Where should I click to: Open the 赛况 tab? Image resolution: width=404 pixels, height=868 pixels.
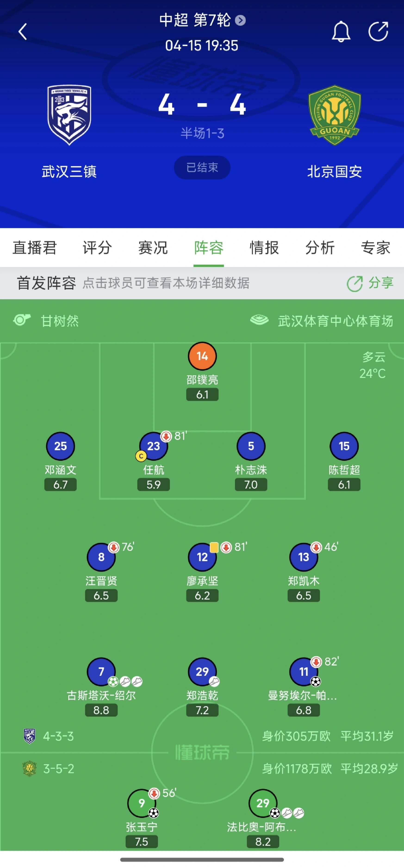pos(153,248)
